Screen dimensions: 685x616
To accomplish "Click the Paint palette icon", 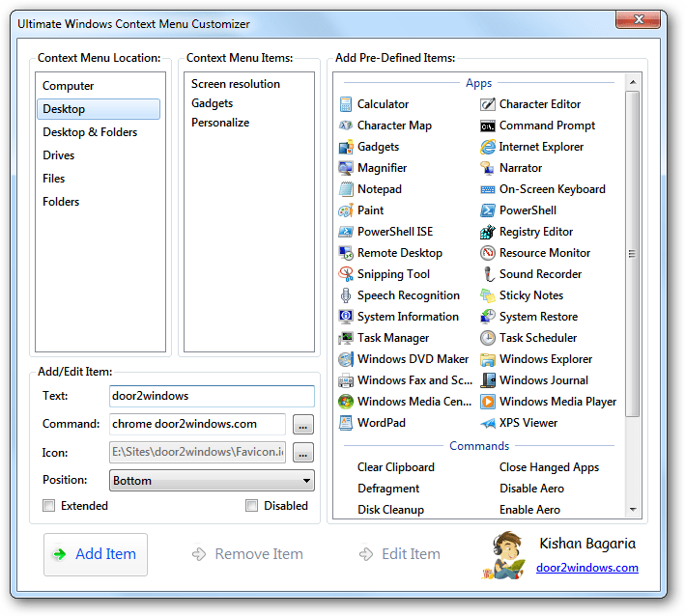I will click(x=346, y=210).
